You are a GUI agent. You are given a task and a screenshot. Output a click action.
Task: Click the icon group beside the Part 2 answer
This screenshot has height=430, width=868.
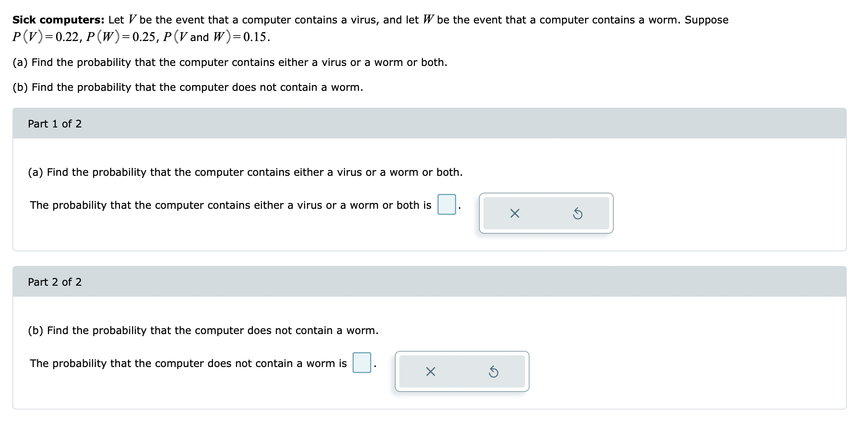tap(462, 372)
